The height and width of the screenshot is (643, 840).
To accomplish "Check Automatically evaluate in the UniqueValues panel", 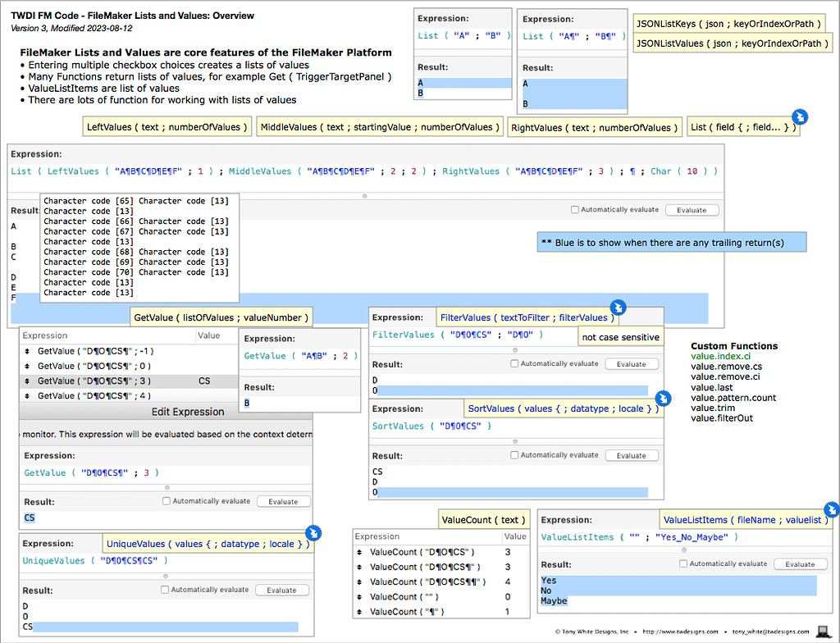I will click(166, 589).
